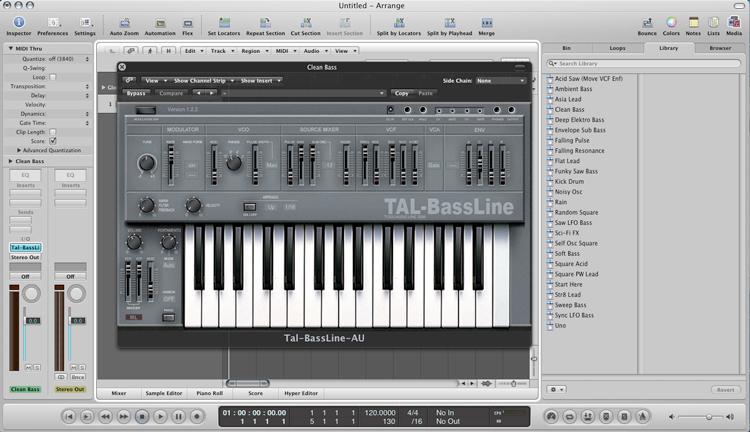Viewport: 750px width, 432px height.
Task: Click the Record transport button
Action: pyautogui.click(x=197, y=417)
